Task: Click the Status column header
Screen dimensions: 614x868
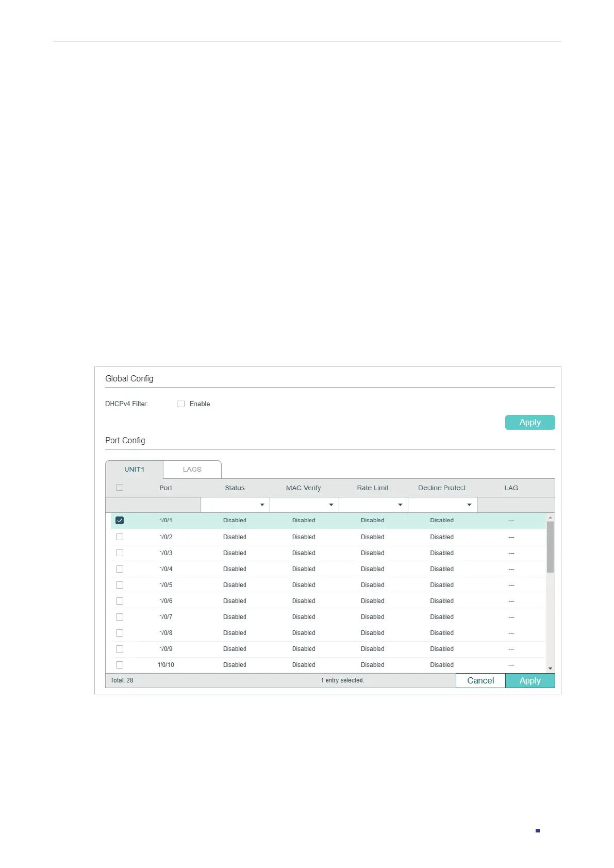Action: pyautogui.click(x=235, y=488)
